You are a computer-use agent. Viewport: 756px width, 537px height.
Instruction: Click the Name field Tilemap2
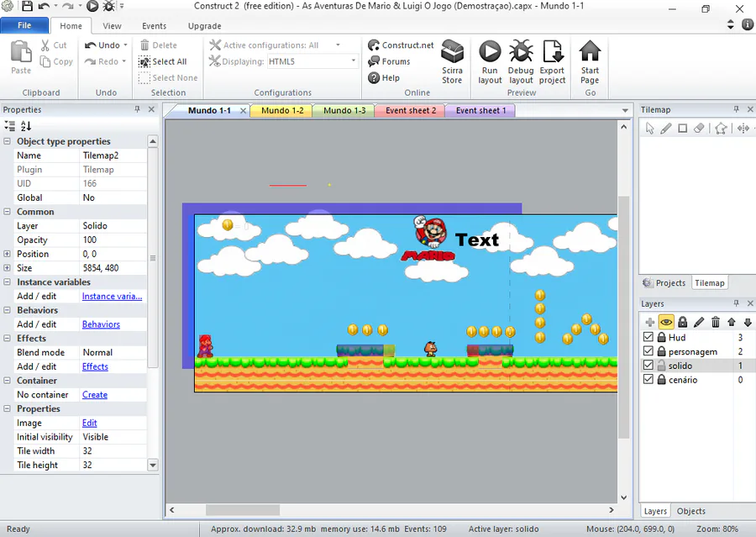tap(113, 155)
